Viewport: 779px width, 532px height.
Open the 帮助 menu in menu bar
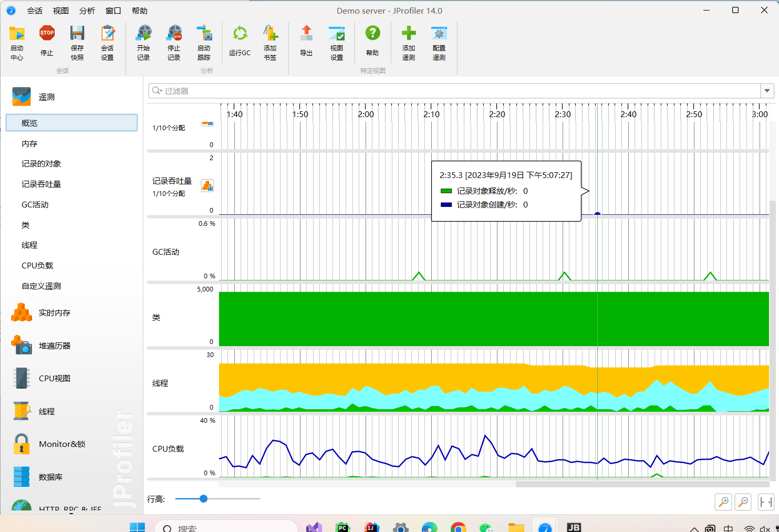point(140,11)
